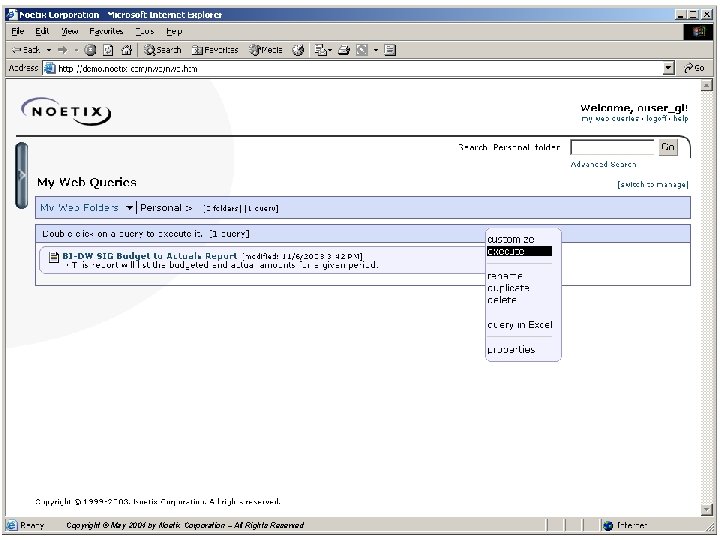720x540 pixels.
Task: Open the Search toolbar button
Action: point(163,50)
